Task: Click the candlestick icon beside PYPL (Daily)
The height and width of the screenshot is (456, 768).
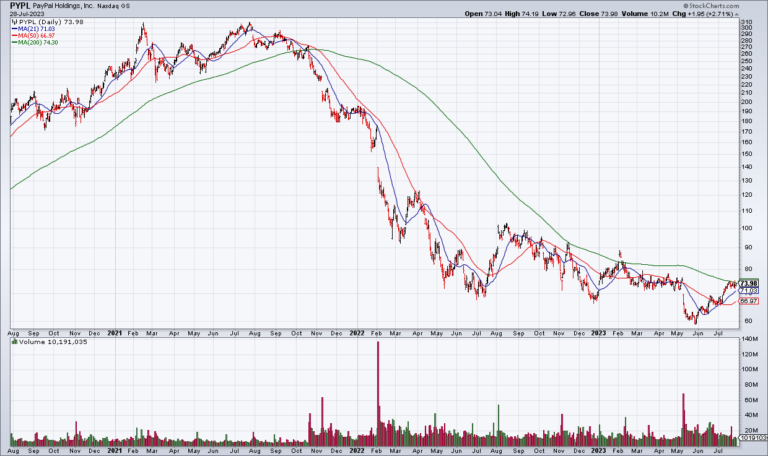Action: point(13,23)
